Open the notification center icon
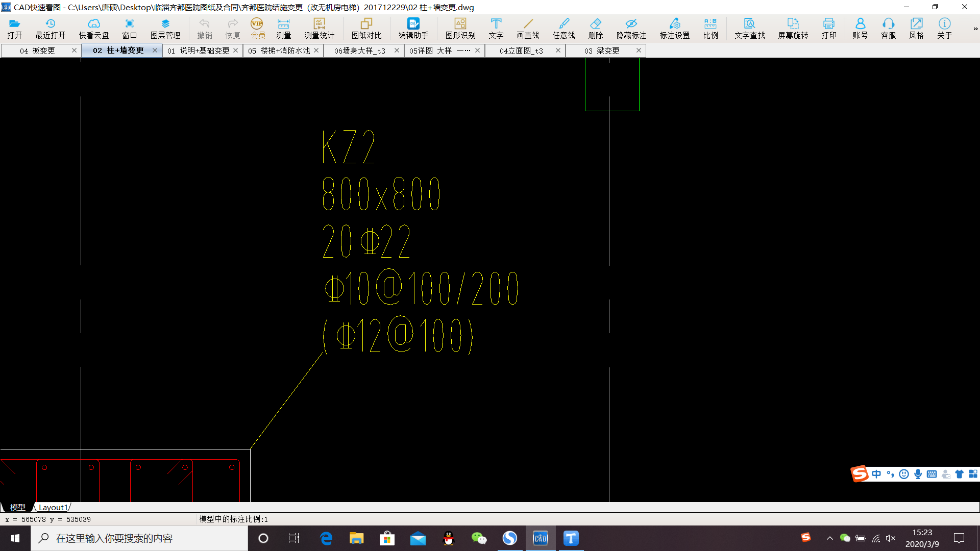980x551 pixels. [x=959, y=538]
